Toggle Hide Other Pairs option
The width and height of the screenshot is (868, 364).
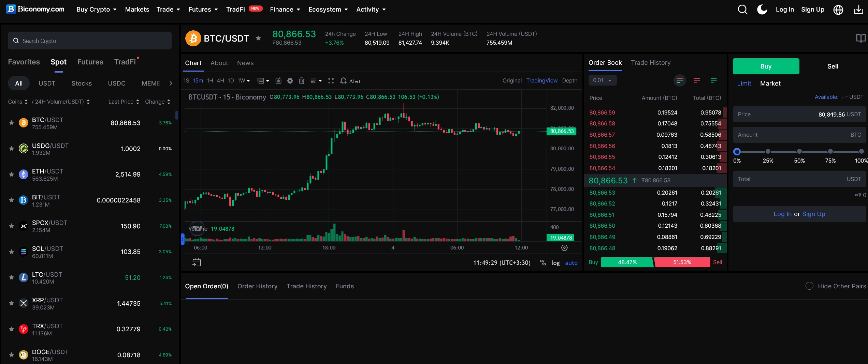(x=809, y=286)
